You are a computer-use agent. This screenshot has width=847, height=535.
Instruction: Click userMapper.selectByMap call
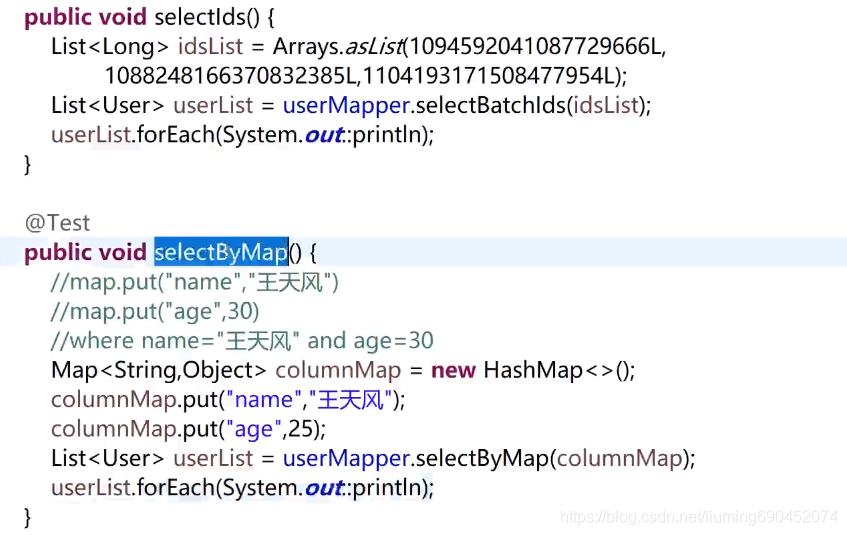(x=415, y=459)
